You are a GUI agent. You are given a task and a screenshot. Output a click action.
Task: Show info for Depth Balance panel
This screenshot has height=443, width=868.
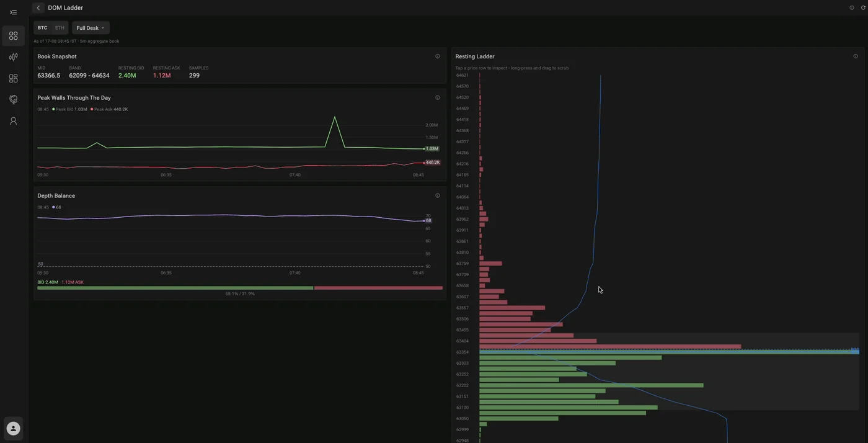coord(438,195)
